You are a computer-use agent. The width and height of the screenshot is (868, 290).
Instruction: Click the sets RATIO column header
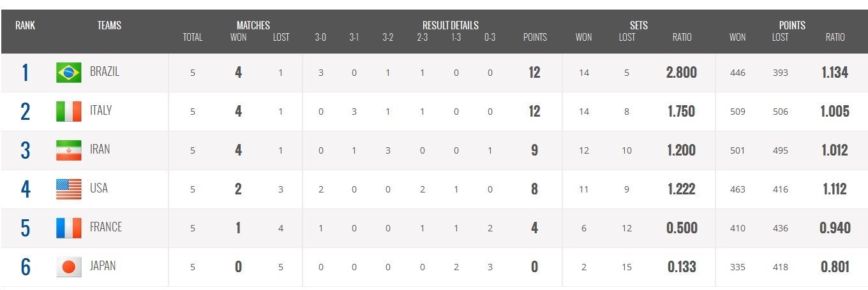coord(682,37)
